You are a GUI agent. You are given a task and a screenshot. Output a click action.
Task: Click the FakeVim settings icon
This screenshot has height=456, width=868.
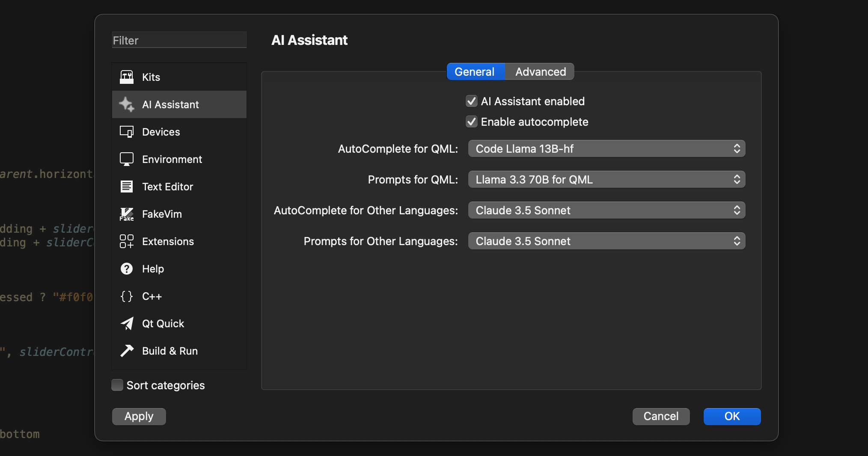click(x=127, y=214)
